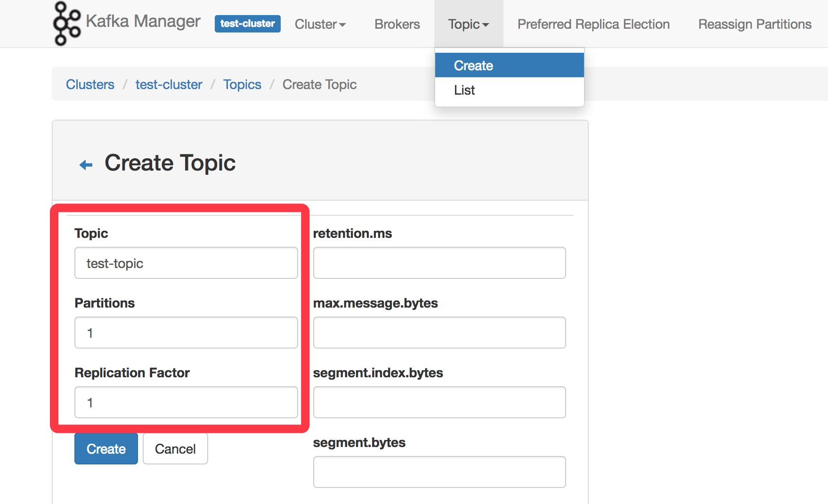Focus the Partitions input field

(x=186, y=333)
